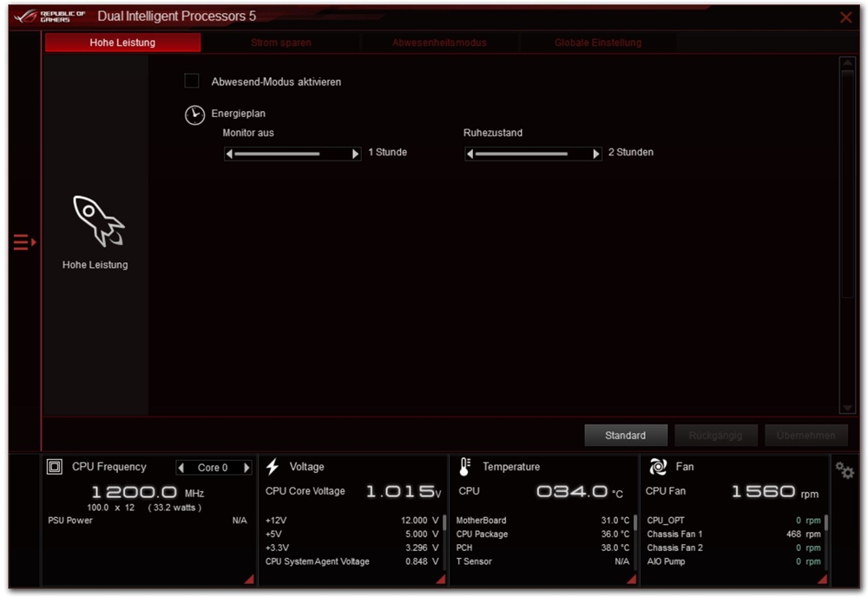Expand the Temperature panel corner triangle
Image resolution: width=868 pixels, height=597 pixels.
point(632,580)
